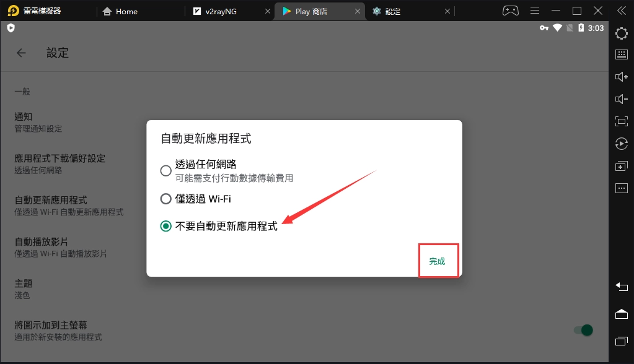
Task: Tap the Android back button in sidebar
Action: (622, 287)
